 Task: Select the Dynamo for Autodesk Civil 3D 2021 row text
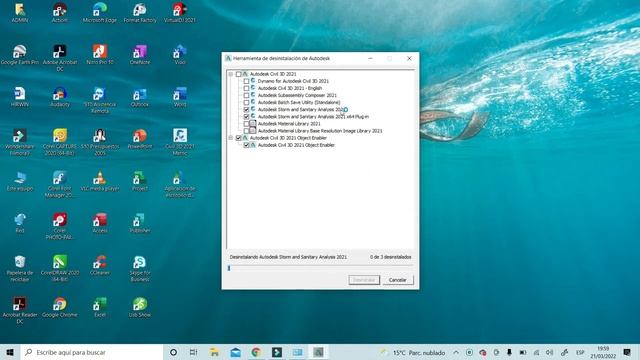click(293, 81)
